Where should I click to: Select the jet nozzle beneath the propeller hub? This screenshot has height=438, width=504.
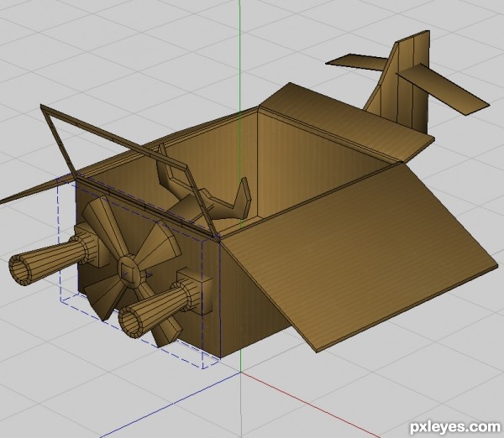tap(156, 309)
